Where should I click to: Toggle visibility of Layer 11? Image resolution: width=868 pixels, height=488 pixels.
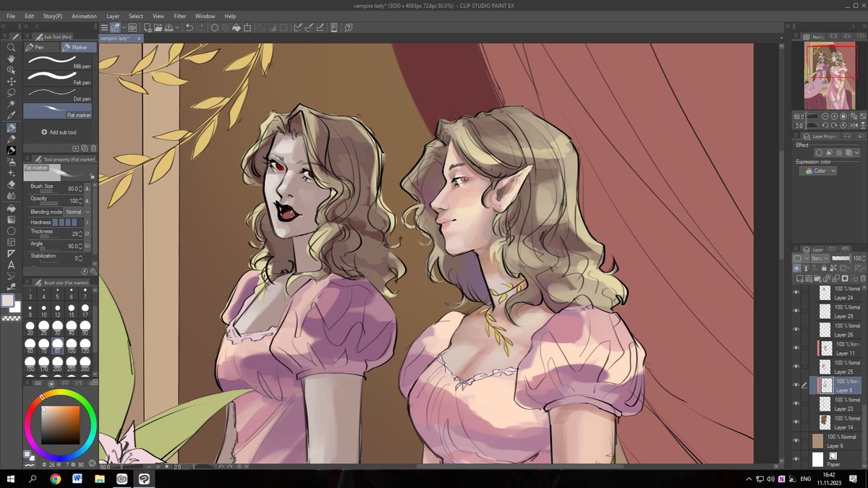796,348
